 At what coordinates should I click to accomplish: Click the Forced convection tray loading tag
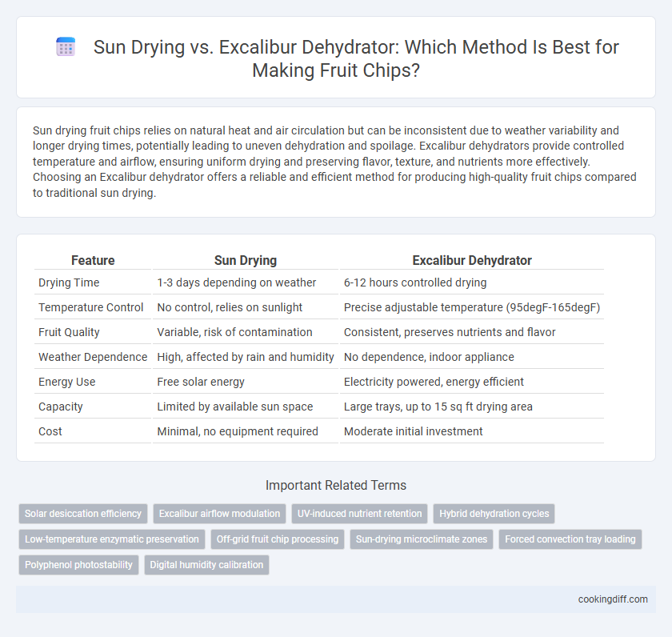click(570, 539)
